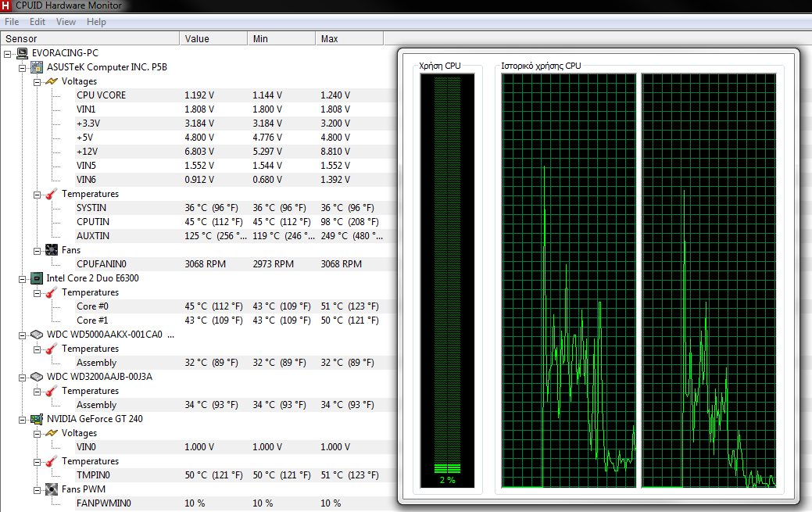Collapse the Fans group
Viewport: 812px width, 512px height.
pos(37,251)
